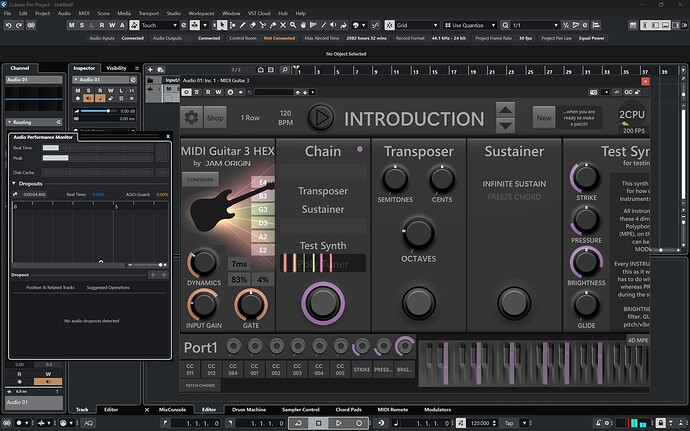690x431 pixels.
Task: Click the Go to Left Locator icon
Action: (165, 423)
